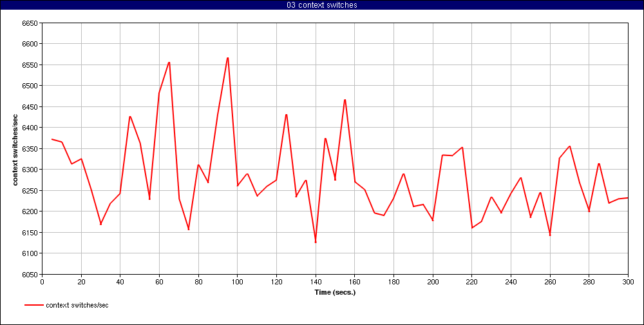
Task: Click the 6600 y-axis value
Action: (30, 44)
